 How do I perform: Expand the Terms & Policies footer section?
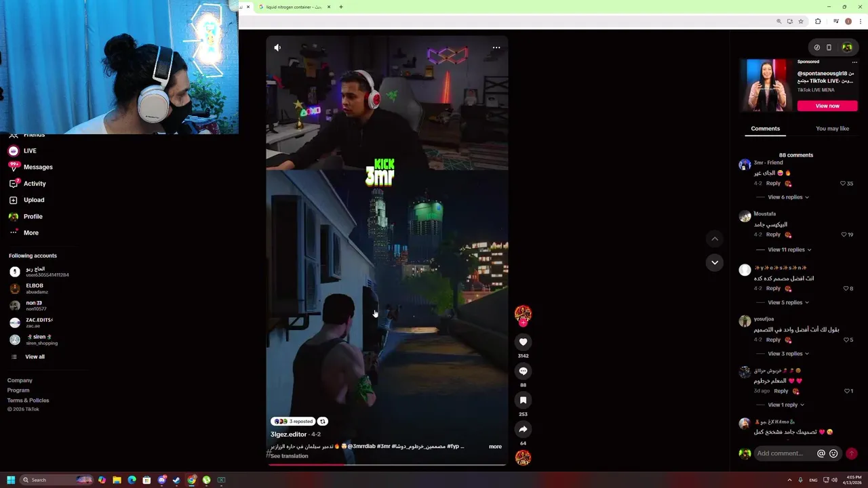point(28,401)
